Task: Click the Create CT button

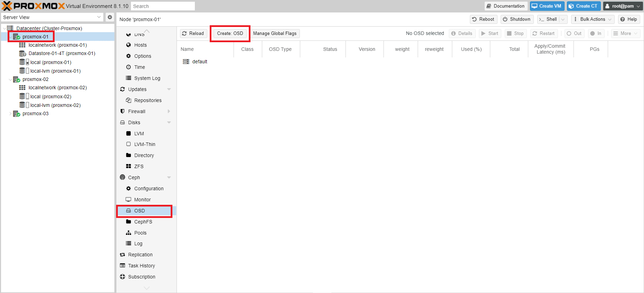Action: [x=584, y=6]
